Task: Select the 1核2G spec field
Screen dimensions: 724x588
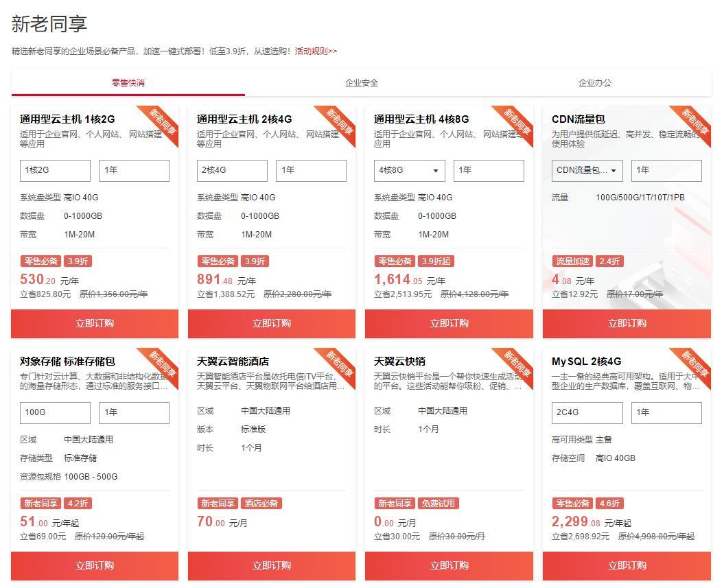Action: coord(55,170)
